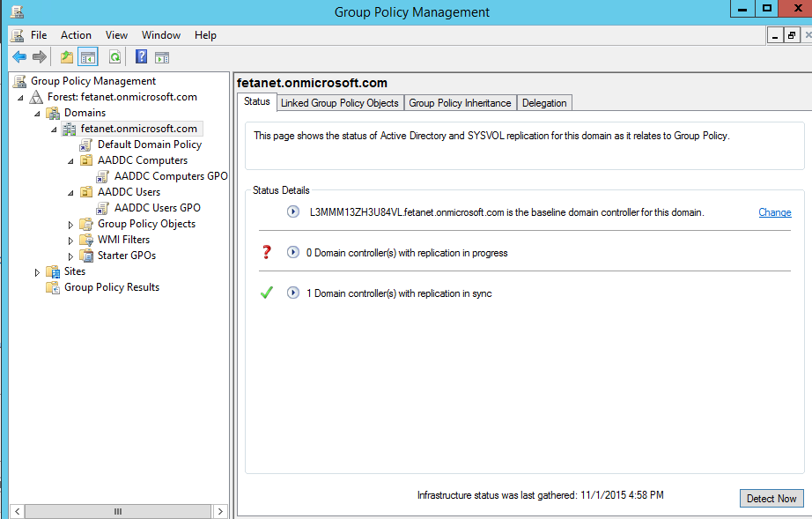Image resolution: width=812 pixels, height=519 pixels.
Task: Click the Show/Hide Action Pane icon
Action: coord(162,57)
